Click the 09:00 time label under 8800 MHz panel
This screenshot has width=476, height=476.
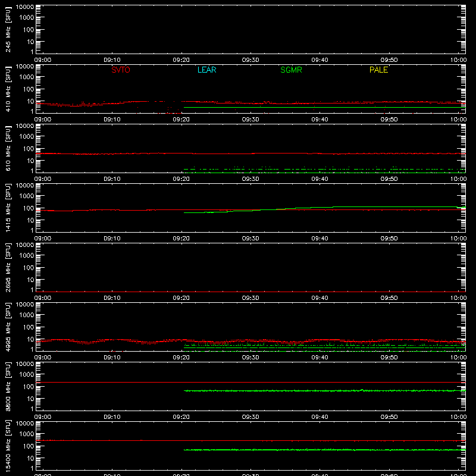point(43,417)
